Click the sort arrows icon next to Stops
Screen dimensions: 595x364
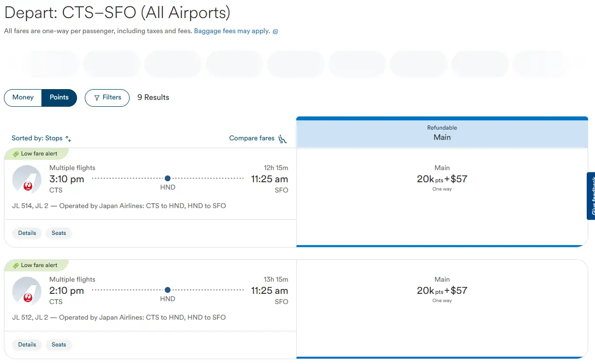click(x=68, y=139)
